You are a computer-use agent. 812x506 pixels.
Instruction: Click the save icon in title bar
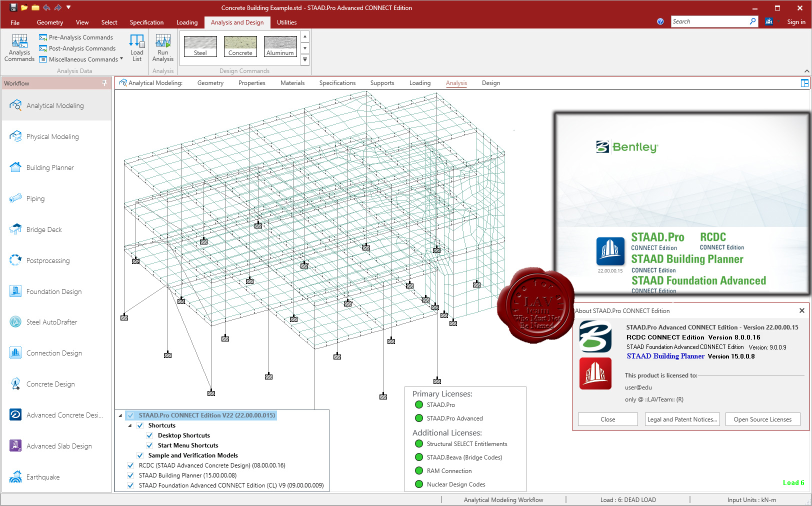tap(13, 7)
